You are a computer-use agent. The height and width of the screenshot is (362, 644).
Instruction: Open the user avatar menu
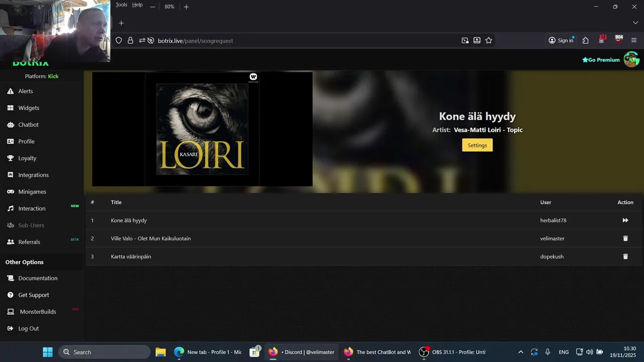631,59
